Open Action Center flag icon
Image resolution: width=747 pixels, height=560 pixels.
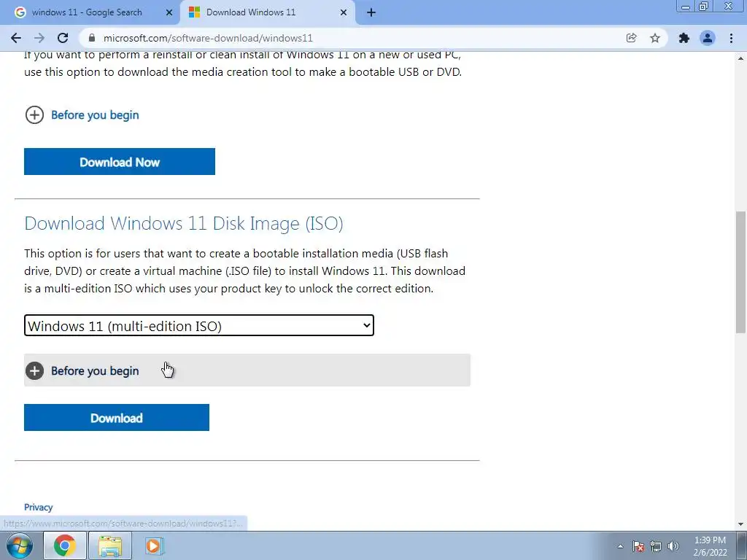tap(638, 546)
